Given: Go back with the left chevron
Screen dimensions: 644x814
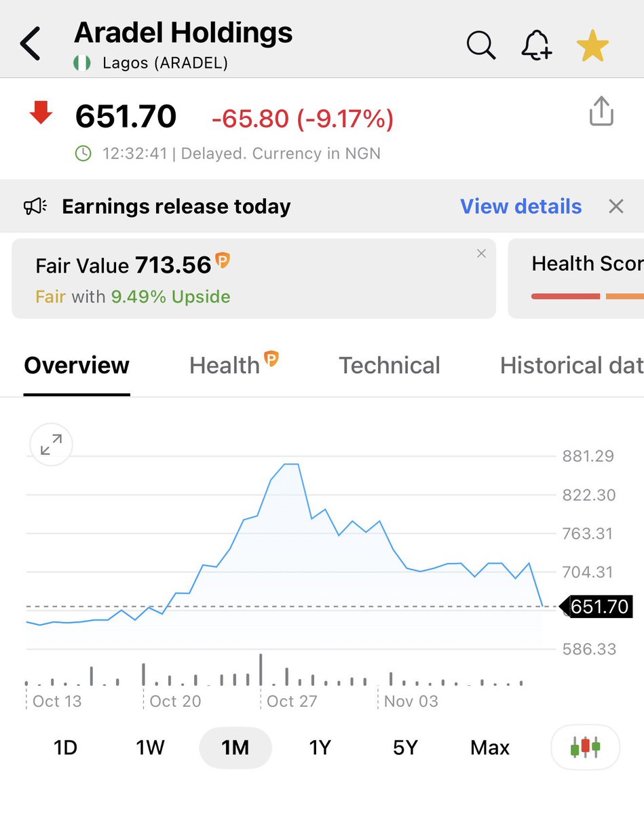Looking at the screenshot, I should 31,44.
